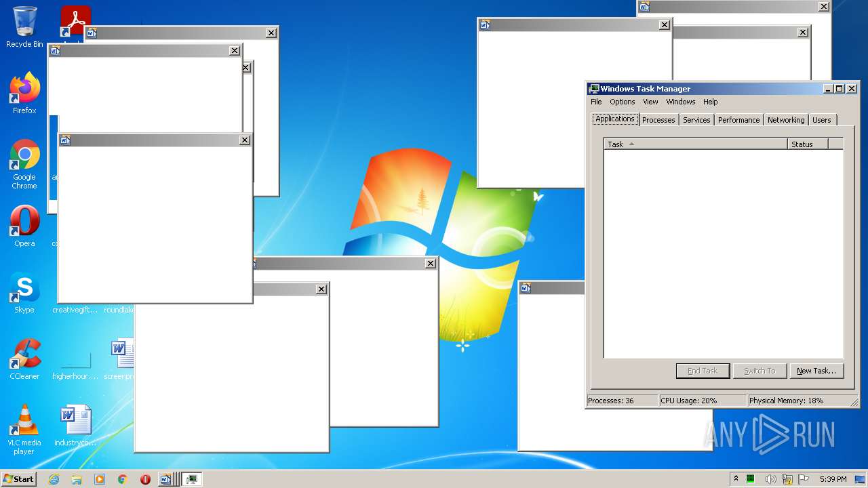
Task: Show hidden tray icons arrow
Action: click(x=736, y=479)
